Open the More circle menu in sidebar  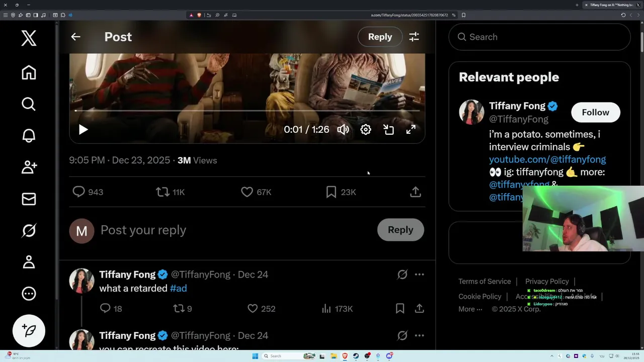29,294
